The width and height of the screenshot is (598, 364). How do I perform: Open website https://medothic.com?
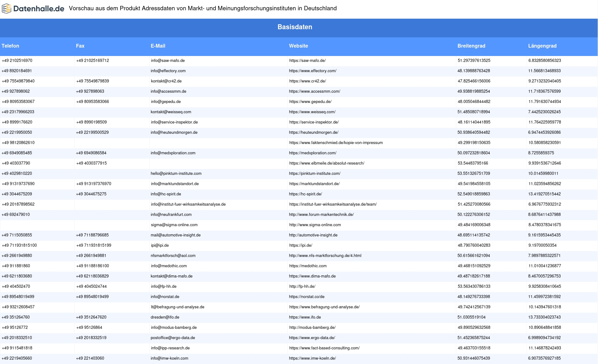[x=308, y=266]
